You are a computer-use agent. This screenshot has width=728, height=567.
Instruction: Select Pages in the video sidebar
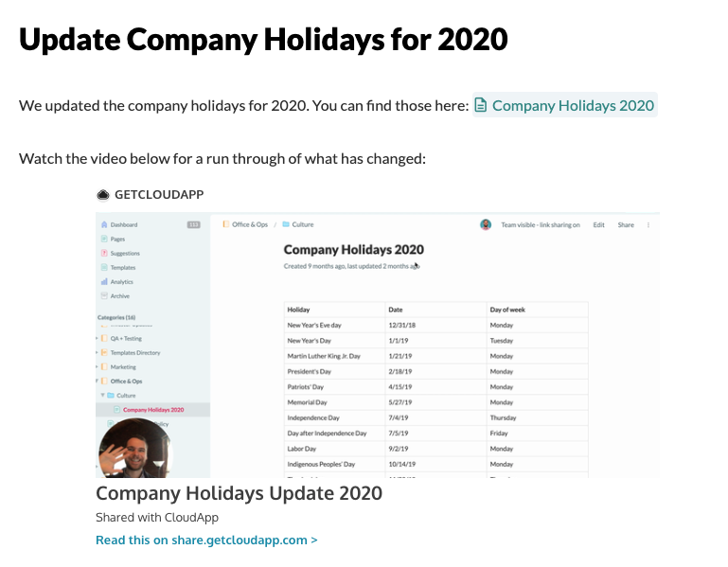pyautogui.click(x=117, y=239)
